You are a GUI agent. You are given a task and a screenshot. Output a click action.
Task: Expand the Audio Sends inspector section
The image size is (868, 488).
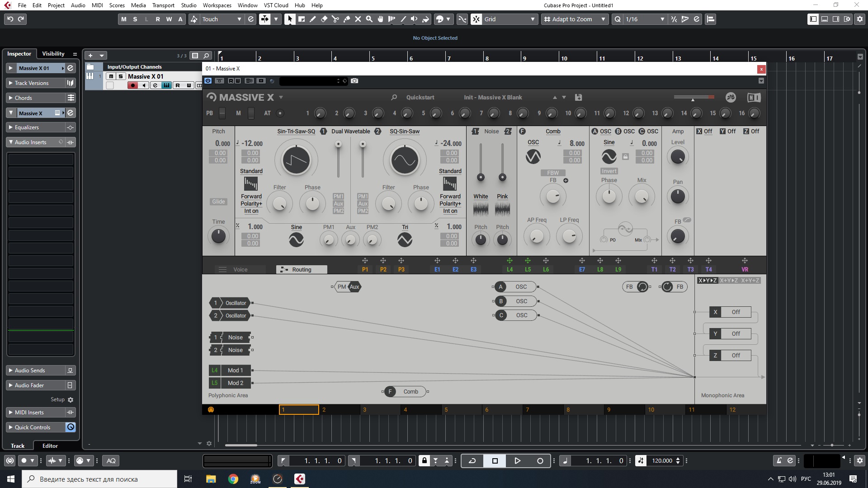pos(30,370)
